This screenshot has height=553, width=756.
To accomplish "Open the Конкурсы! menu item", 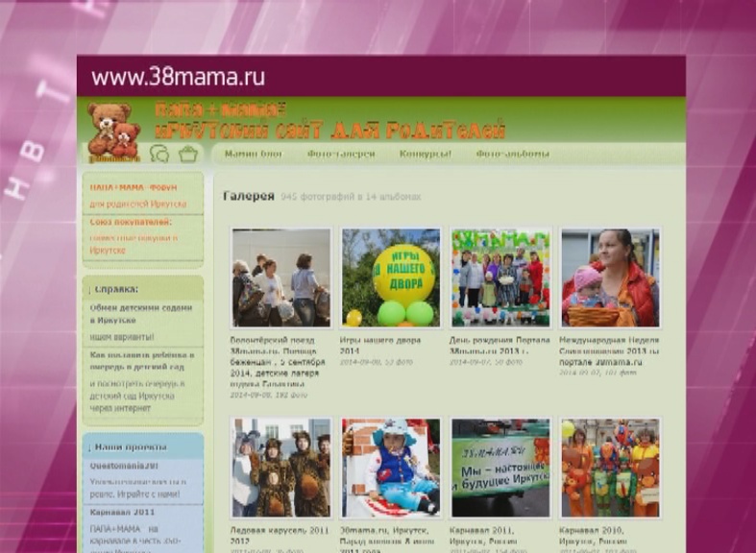I will (426, 155).
